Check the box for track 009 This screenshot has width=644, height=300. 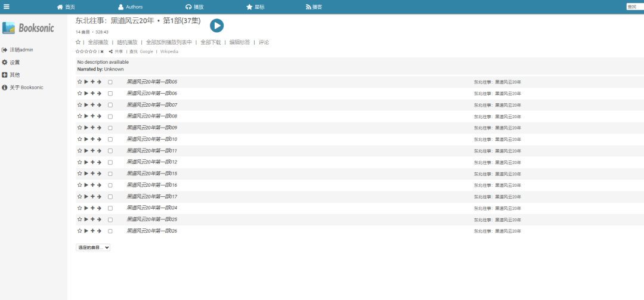point(110,128)
